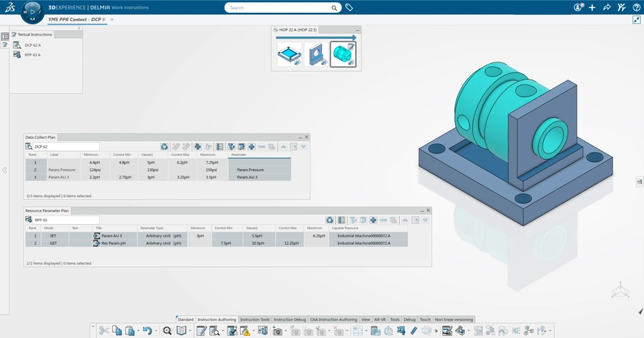Click the filter funnel icon in Data Collect Plan

tap(231, 147)
